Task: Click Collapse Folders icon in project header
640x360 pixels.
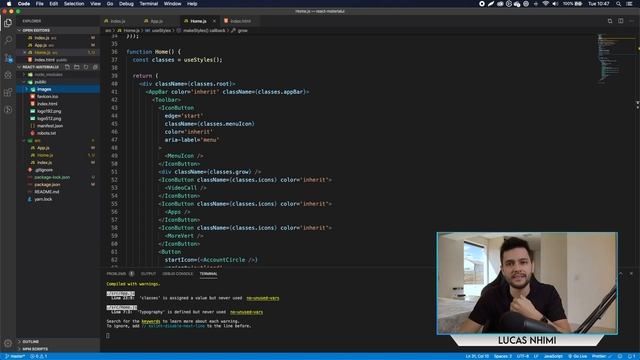Action: [x=95, y=67]
